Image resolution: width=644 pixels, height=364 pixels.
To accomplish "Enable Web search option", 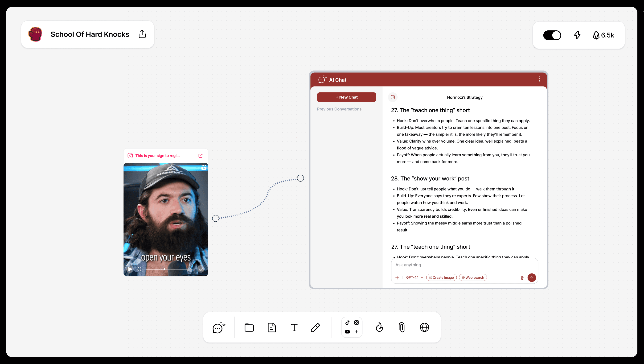I will pos(472,277).
